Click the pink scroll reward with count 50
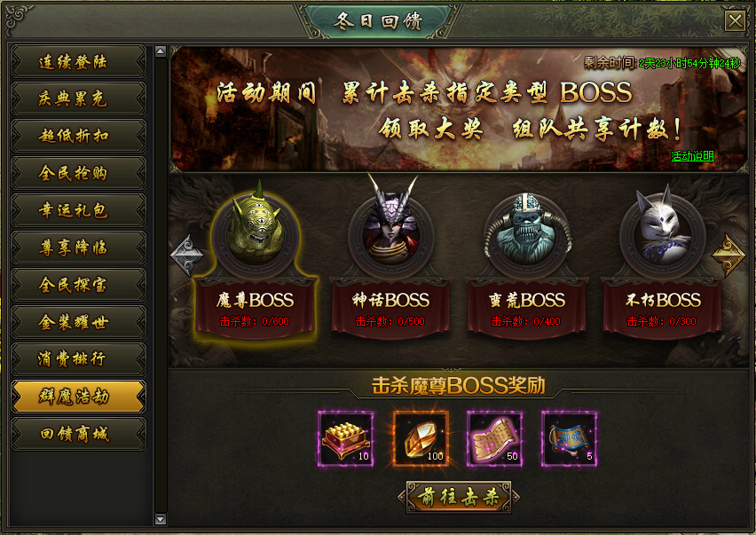The width and height of the screenshot is (756, 535). 494,438
